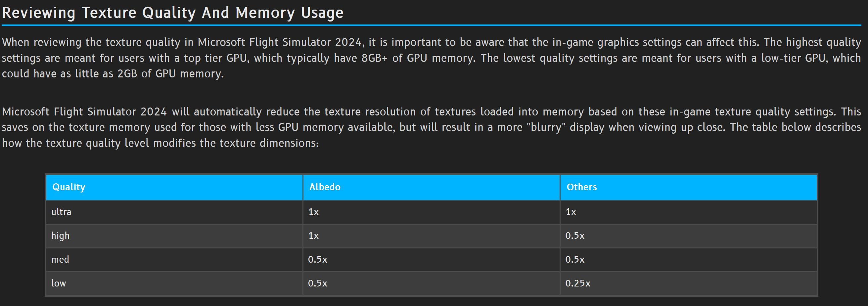Click the quoted word "blurry" in the paragraph
The width and height of the screenshot is (868, 306).
(x=546, y=127)
